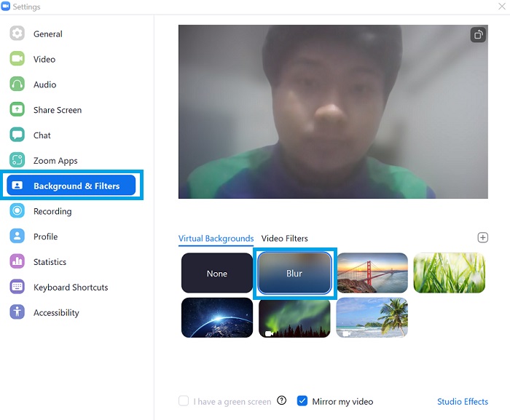510x420 pixels.
Task: Open General settings gear icon
Action: click(17, 33)
